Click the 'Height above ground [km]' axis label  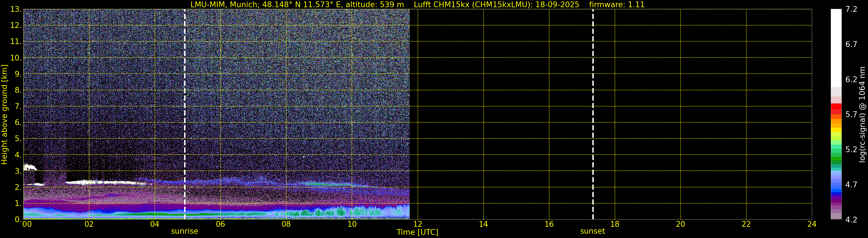[x=4, y=114]
